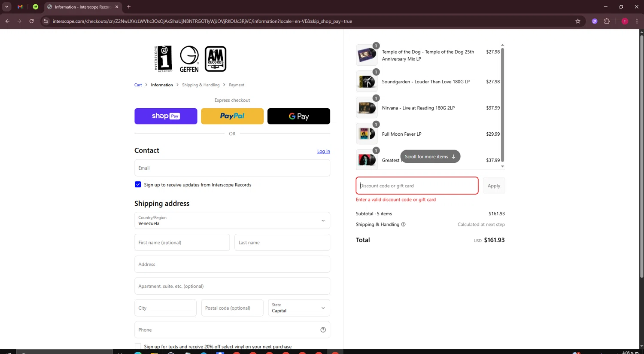
Task: Click the Subtotal $161.93 value
Action: (x=497, y=214)
